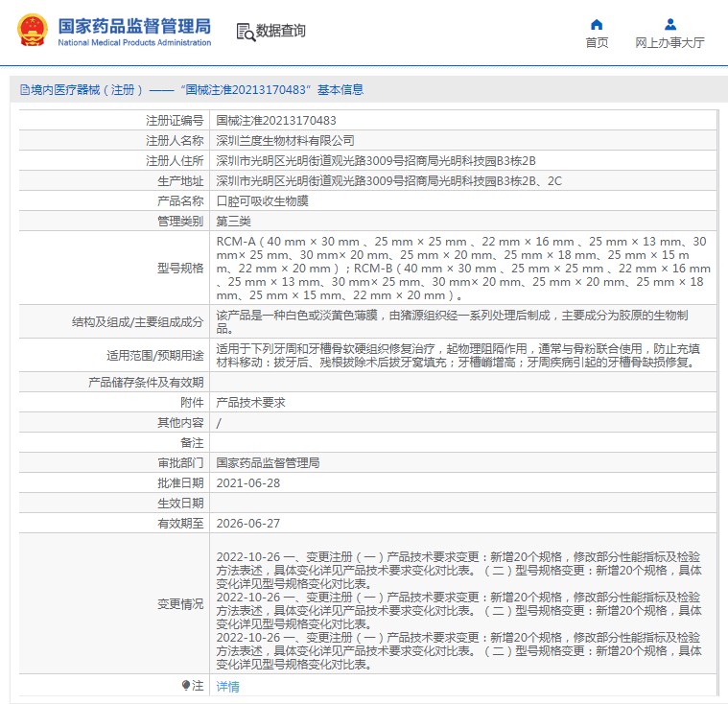The height and width of the screenshot is (704, 728).
Task: Click the slash value in 其他内容 row
Action: tap(219, 423)
